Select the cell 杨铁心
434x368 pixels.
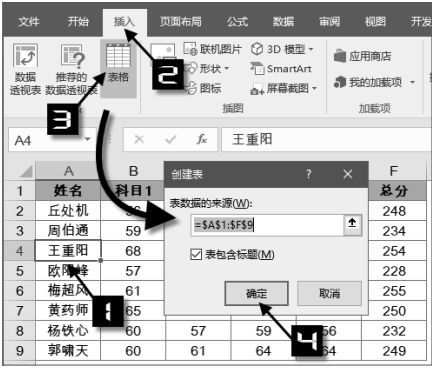point(68,331)
